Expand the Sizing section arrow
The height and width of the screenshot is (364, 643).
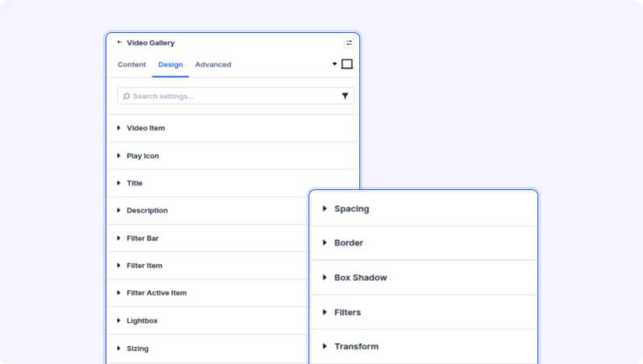tap(118, 349)
